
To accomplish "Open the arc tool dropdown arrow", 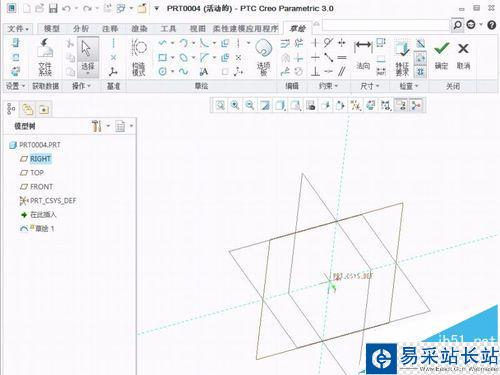I will (x=193, y=43).
